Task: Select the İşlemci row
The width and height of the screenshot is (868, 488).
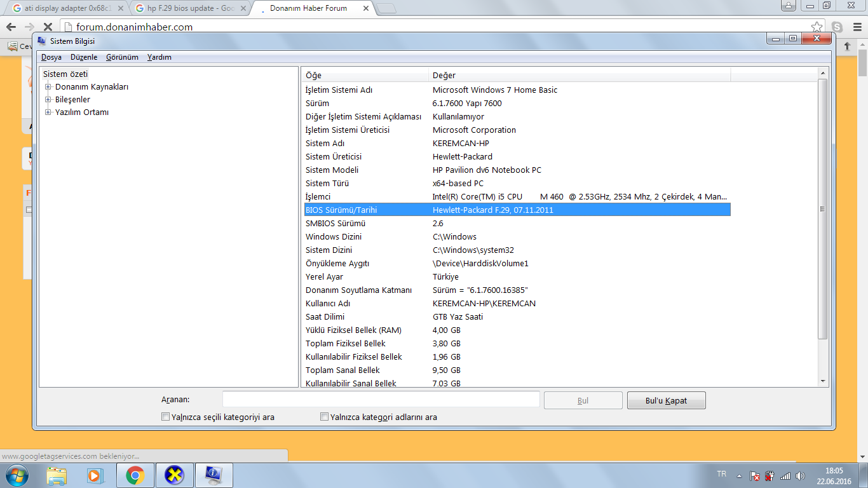Action: click(517, 197)
